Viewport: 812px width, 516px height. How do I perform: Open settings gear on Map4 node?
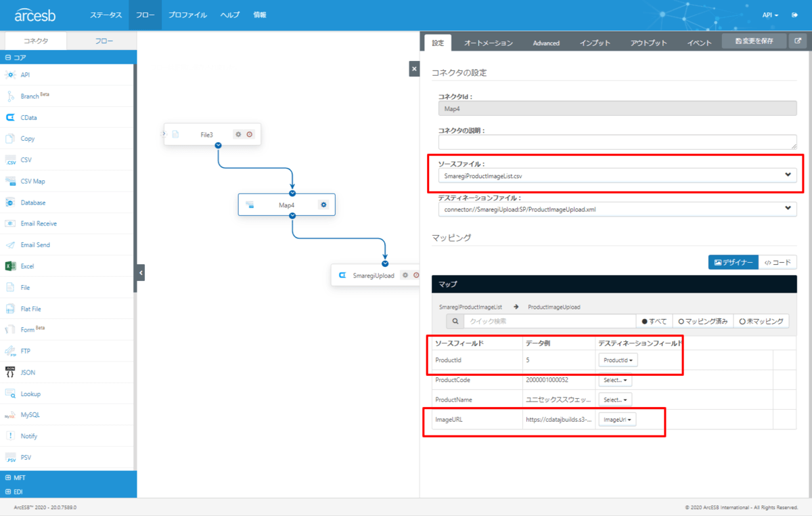323,205
